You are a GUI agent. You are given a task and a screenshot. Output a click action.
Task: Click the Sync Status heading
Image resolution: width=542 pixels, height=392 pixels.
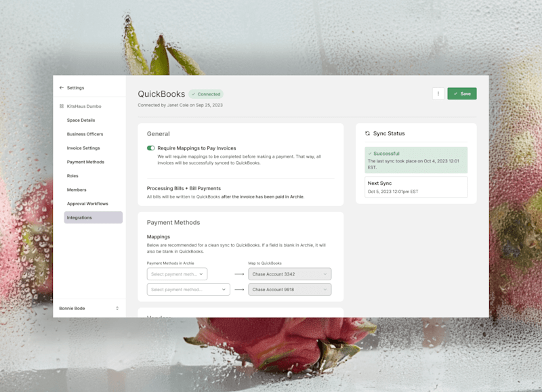point(389,133)
